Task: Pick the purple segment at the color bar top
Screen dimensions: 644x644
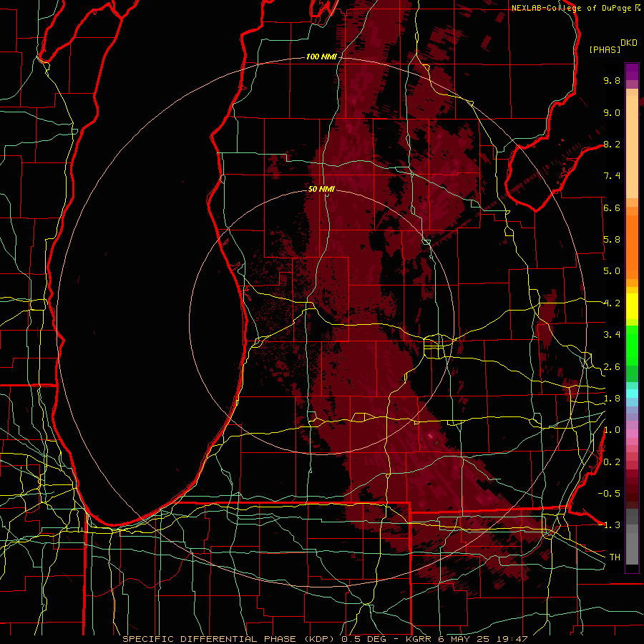Action: (x=632, y=72)
